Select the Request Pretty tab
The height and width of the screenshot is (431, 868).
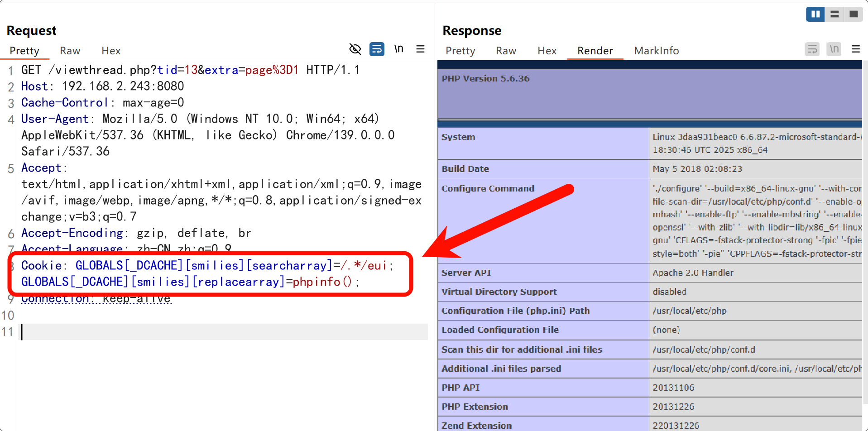point(24,51)
